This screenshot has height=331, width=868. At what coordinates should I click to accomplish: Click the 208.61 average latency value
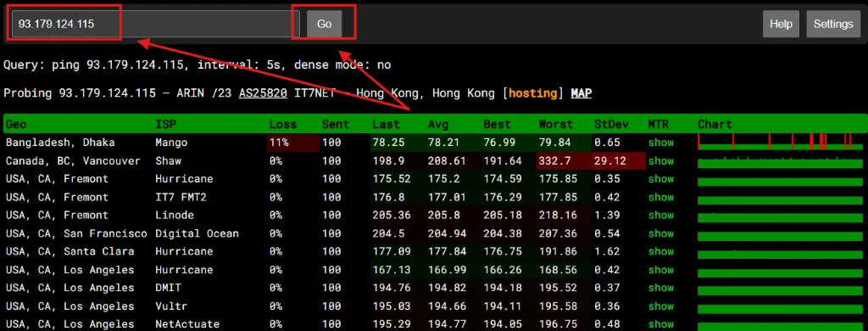pyautogui.click(x=448, y=160)
